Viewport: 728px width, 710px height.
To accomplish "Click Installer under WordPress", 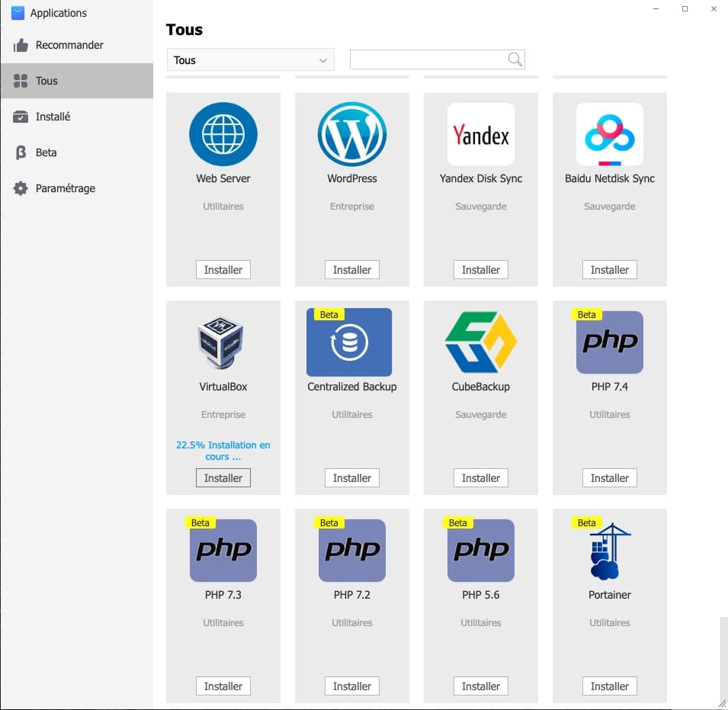I will (352, 270).
